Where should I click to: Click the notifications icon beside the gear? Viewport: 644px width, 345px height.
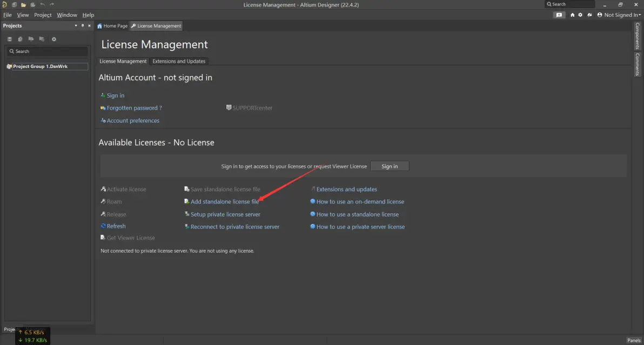click(589, 15)
